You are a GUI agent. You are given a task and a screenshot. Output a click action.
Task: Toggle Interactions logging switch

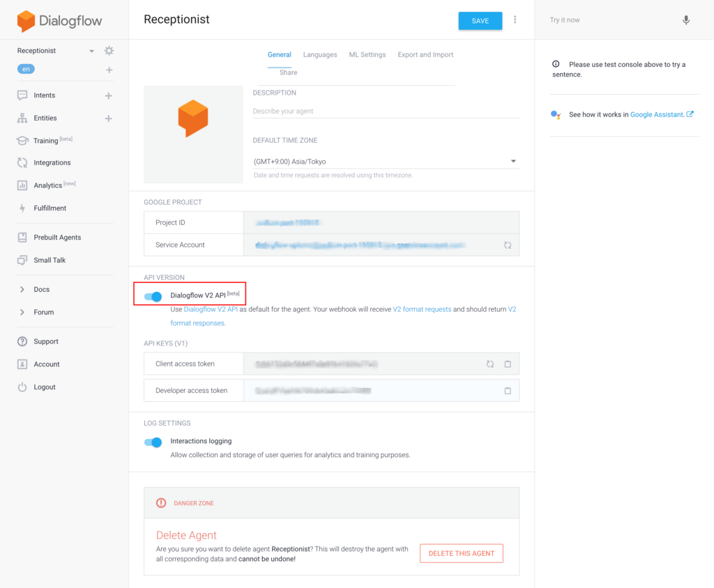pos(153,442)
